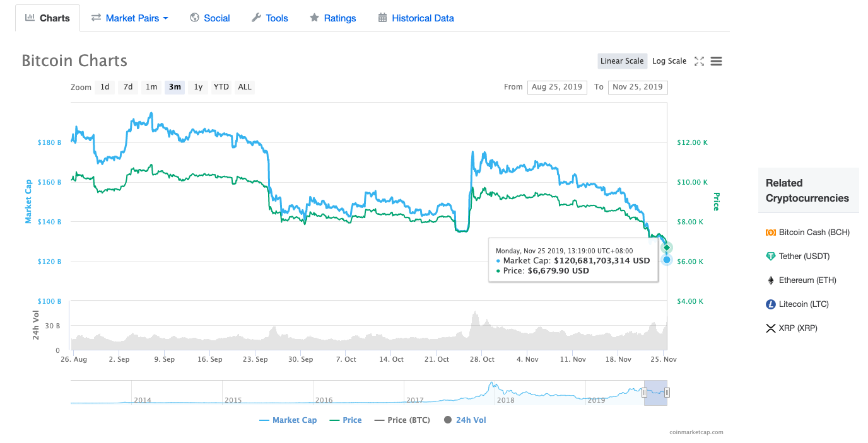Screen dimensions: 868x443
Task: Click the Bitcoin Charts heading
Action: (74, 60)
